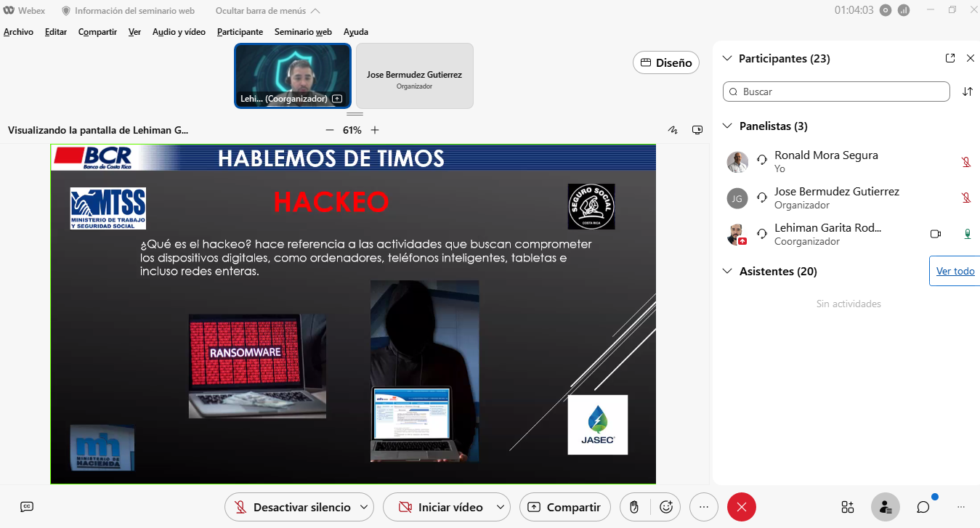Select Lehiman Garita in the panelist list

click(846, 234)
